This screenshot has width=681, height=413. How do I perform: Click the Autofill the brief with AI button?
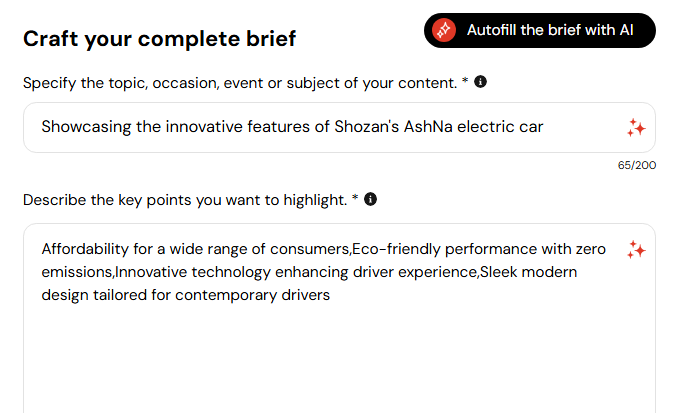[x=539, y=30]
